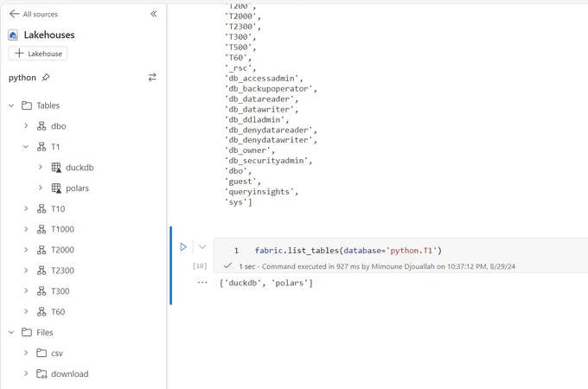This screenshot has width=588, height=389.
Task: Select the download folder label
Action: pyautogui.click(x=70, y=373)
